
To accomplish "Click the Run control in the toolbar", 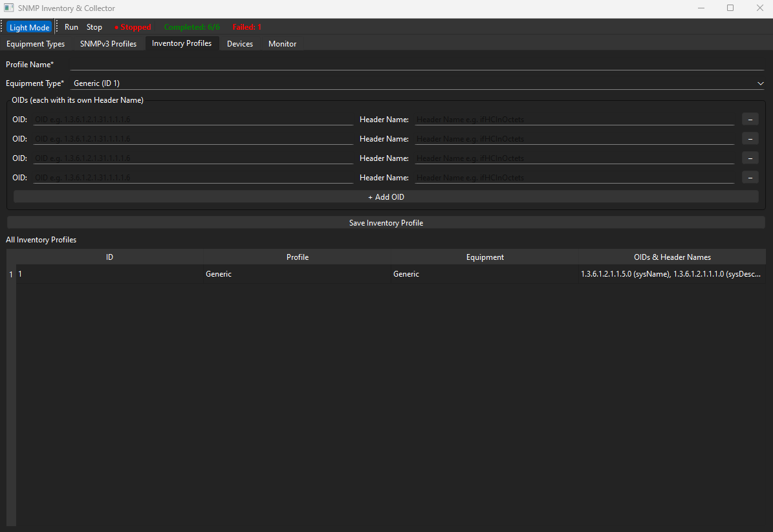I will click(71, 27).
